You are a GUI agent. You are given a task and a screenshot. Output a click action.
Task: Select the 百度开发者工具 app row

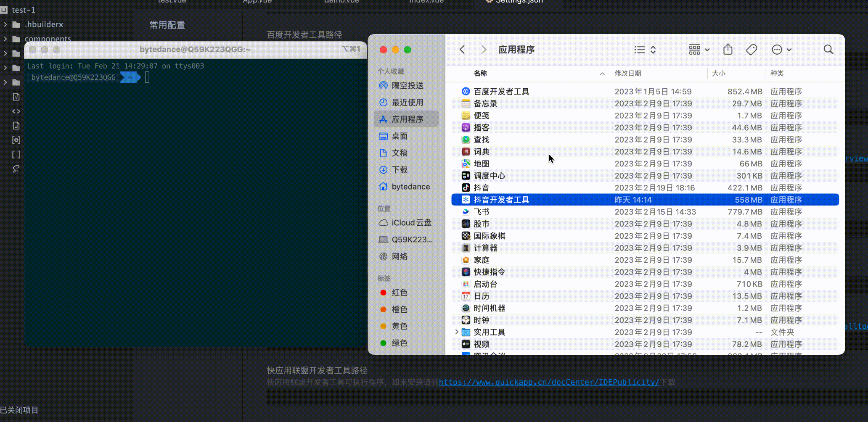click(645, 91)
